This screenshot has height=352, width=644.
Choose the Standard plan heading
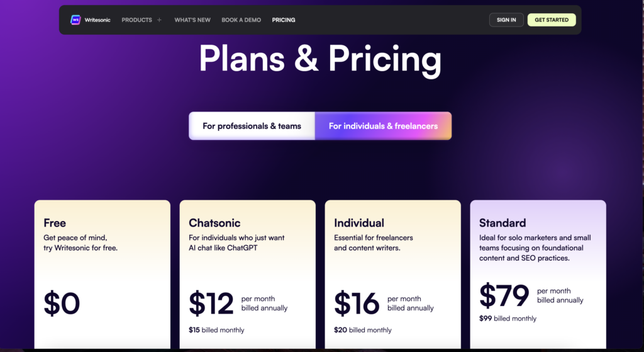[502, 223]
